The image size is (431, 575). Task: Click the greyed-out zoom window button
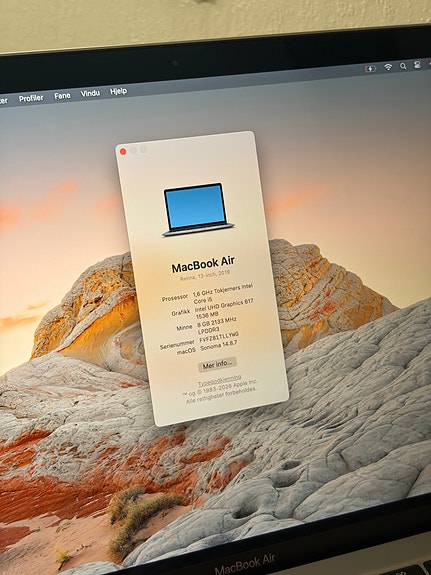(144, 149)
